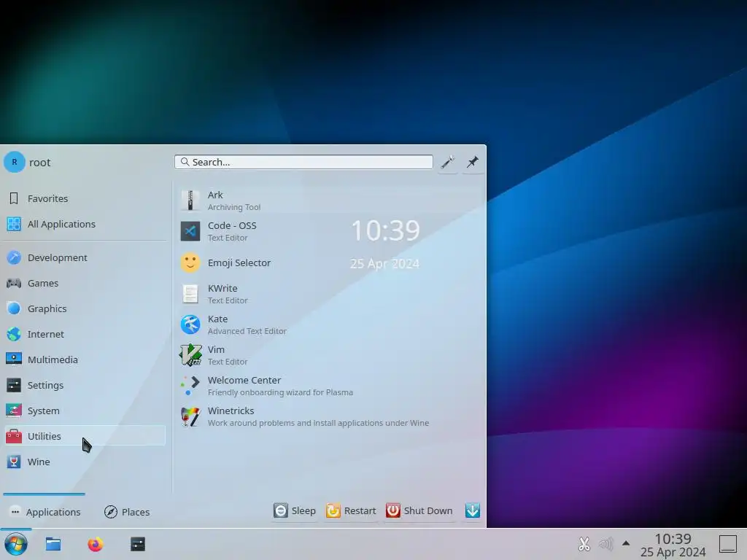747x560 pixels.
Task: Click the Sleep button
Action: click(x=295, y=510)
